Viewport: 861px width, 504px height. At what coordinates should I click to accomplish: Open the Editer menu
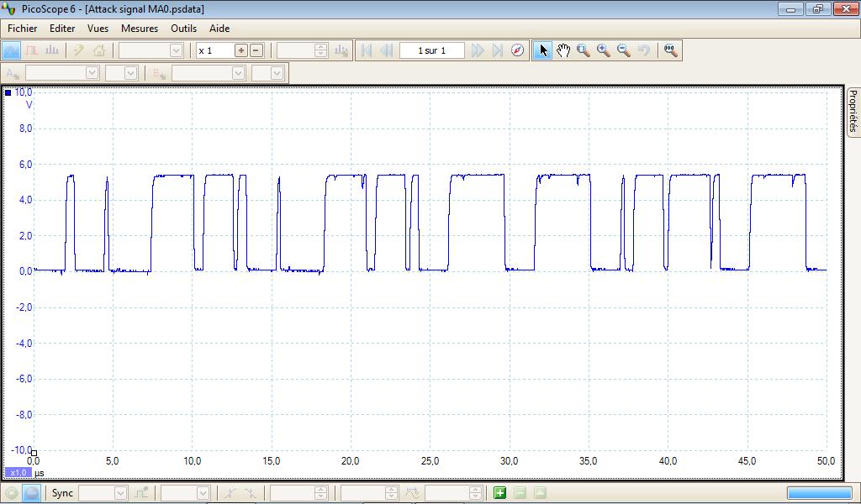click(62, 29)
